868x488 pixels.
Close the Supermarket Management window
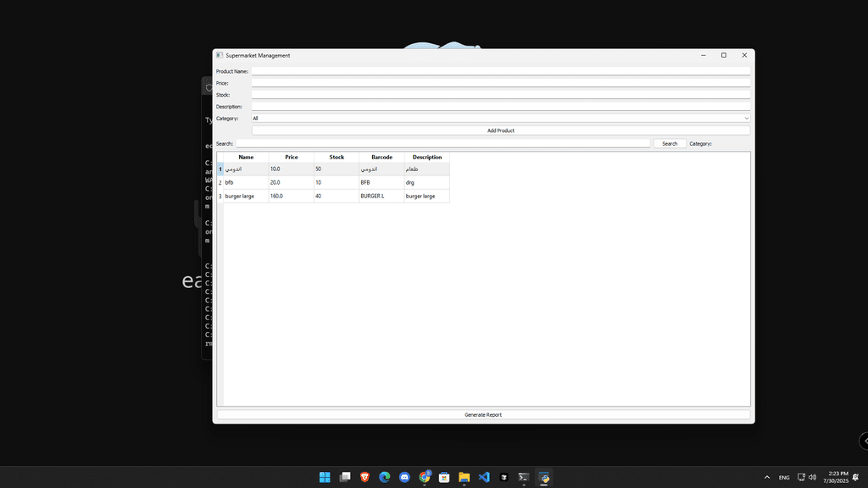tap(744, 55)
